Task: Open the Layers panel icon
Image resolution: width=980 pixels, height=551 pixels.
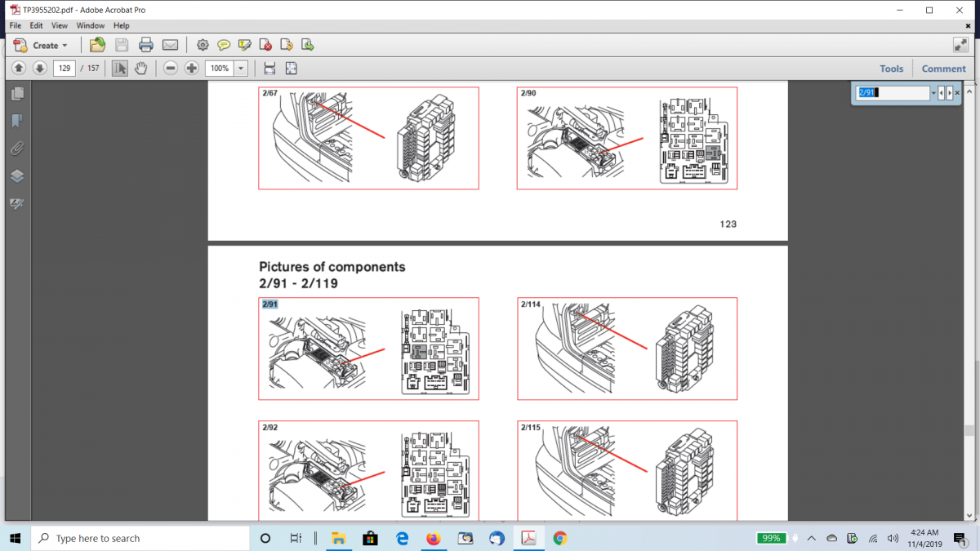Action: point(17,176)
